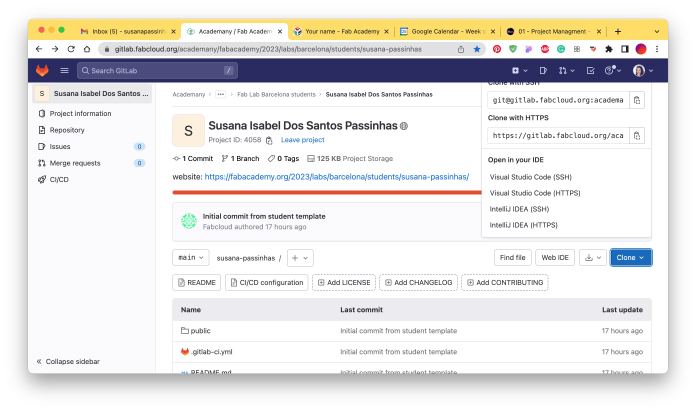696x411 pixels.
Task: Click the browser forward arrow
Action: pyautogui.click(x=55, y=49)
